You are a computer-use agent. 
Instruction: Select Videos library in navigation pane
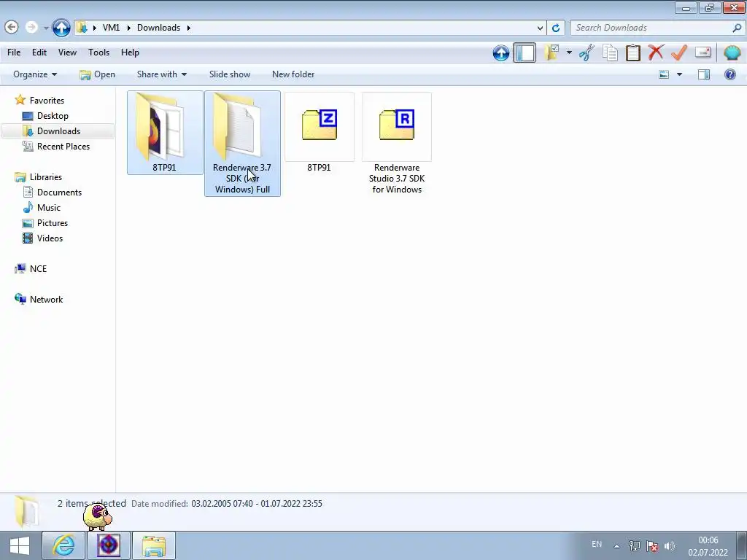(x=50, y=238)
